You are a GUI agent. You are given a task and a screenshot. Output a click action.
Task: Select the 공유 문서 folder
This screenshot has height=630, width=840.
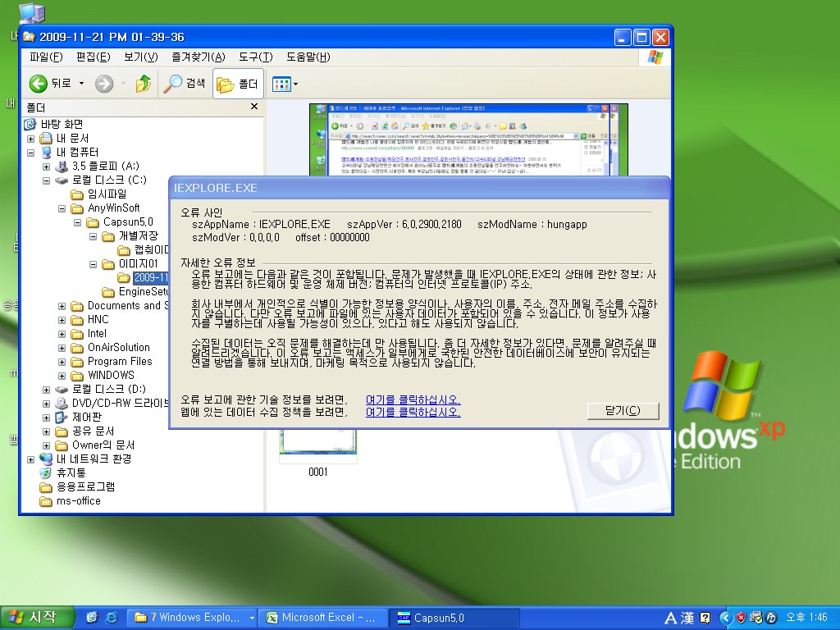click(x=93, y=431)
